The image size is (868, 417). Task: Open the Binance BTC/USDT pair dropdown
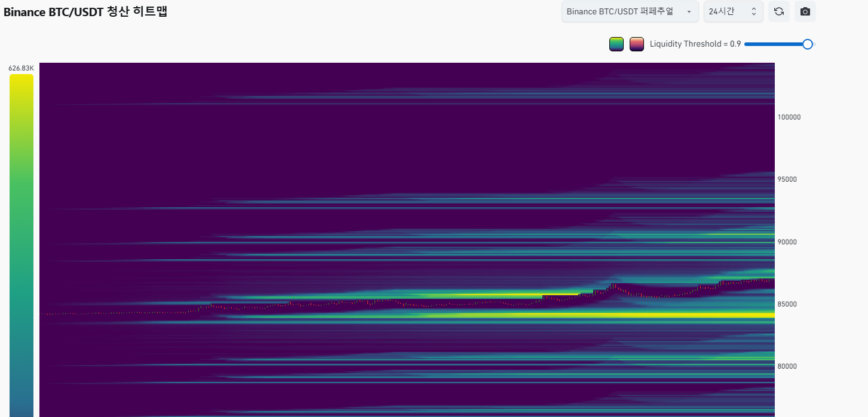[630, 11]
